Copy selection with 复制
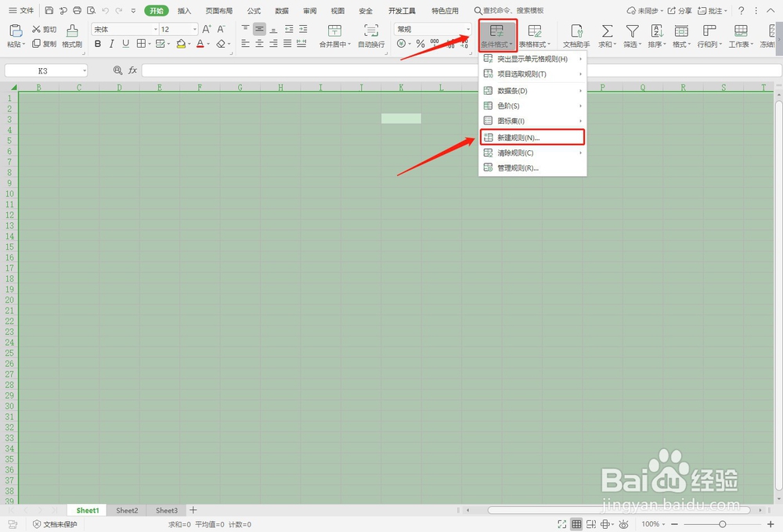This screenshot has width=783, height=532. click(x=44, y=44)
